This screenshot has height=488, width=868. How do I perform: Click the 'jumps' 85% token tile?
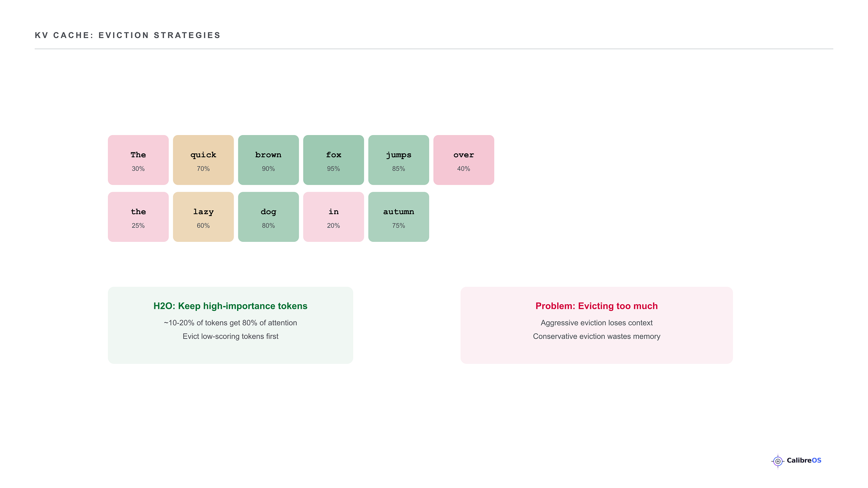point(398,160)
